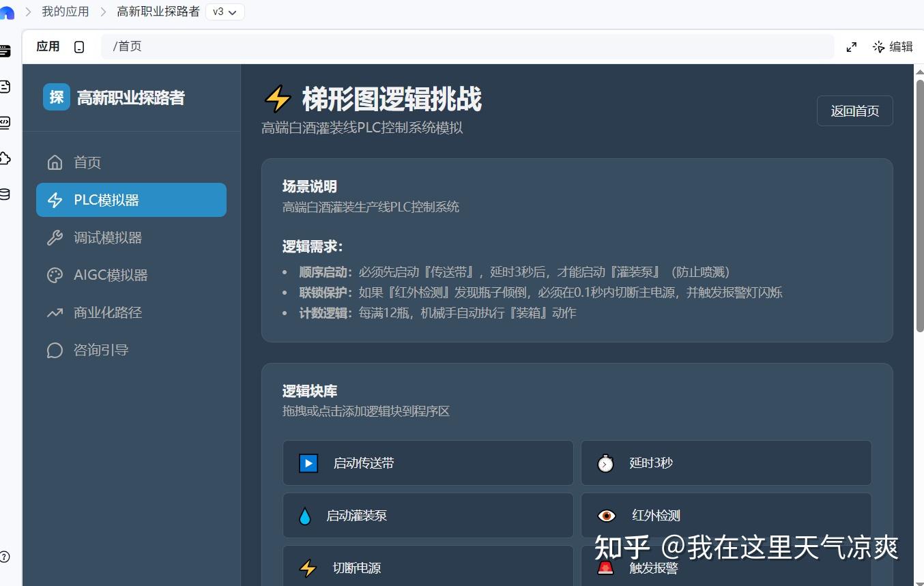The image size is (924, 586).
Task: Click the trend chart icon for 商业化路径
Action: point(55,312)
